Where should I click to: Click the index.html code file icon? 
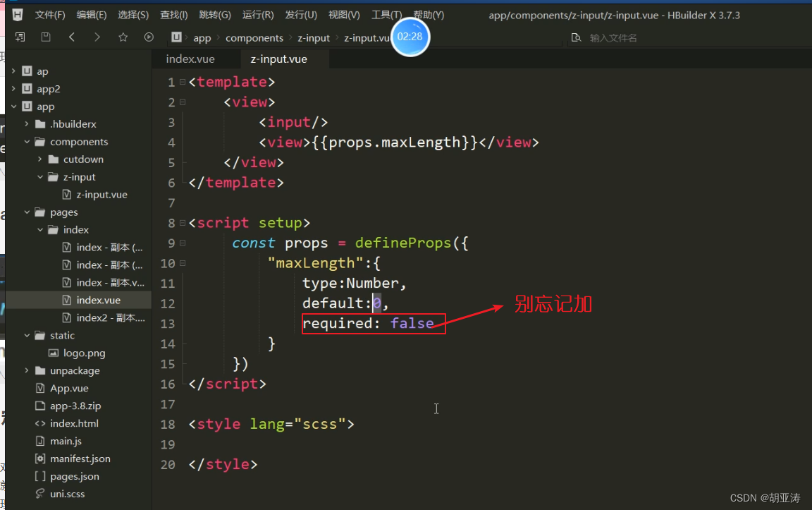(x=40, y=423)
